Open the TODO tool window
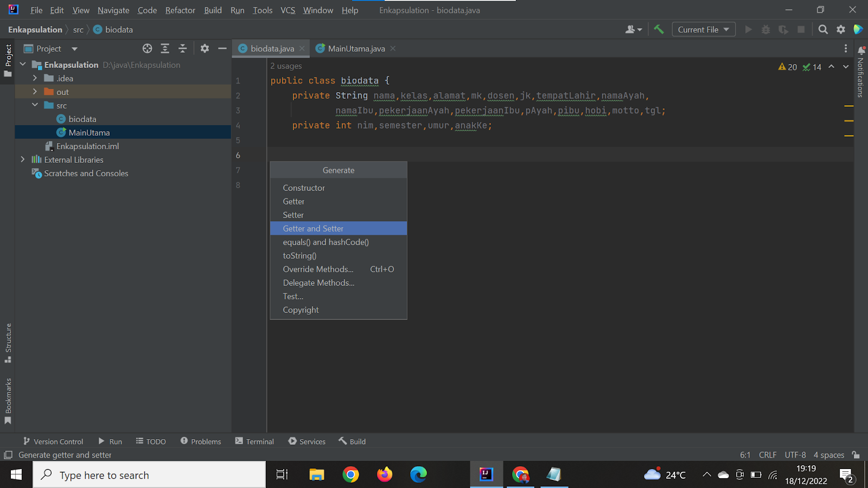The height and width of the screenshot is (488, 868). pos(151,441)
